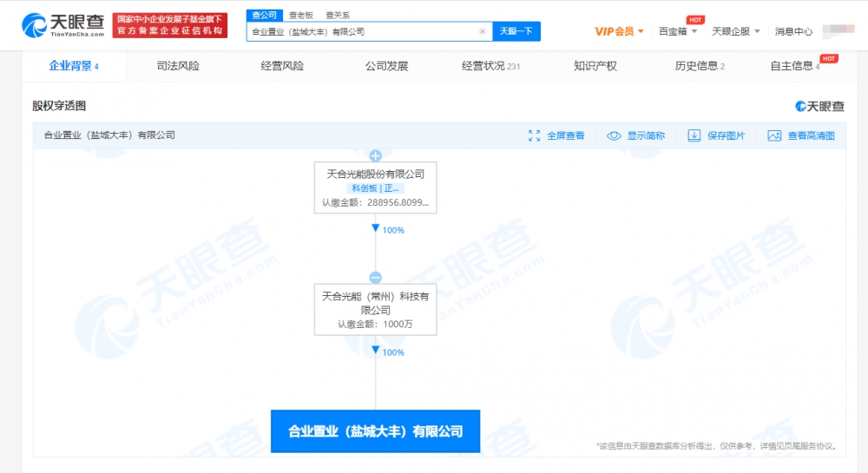Clear the search box with X icon

coord(483,31)
